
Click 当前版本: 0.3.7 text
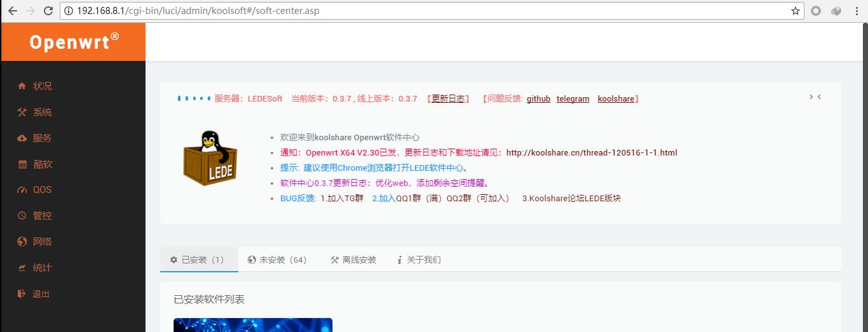[322, 99]
